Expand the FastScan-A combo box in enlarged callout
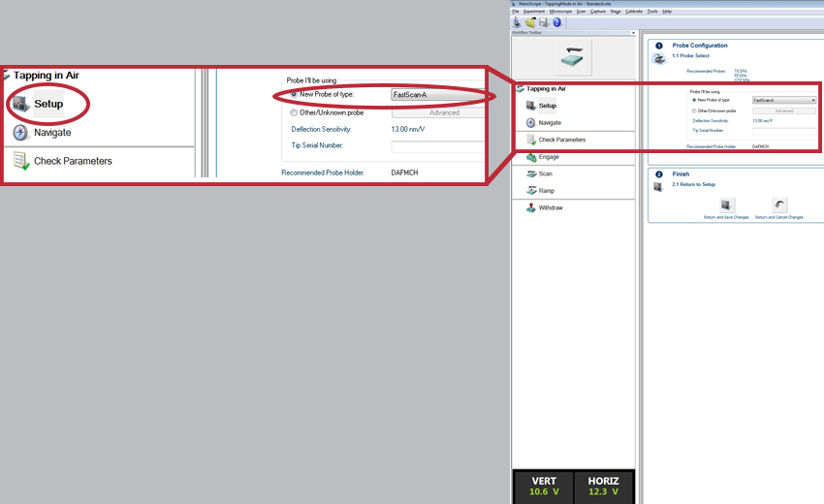824x504 pixels. pos(436,94)
